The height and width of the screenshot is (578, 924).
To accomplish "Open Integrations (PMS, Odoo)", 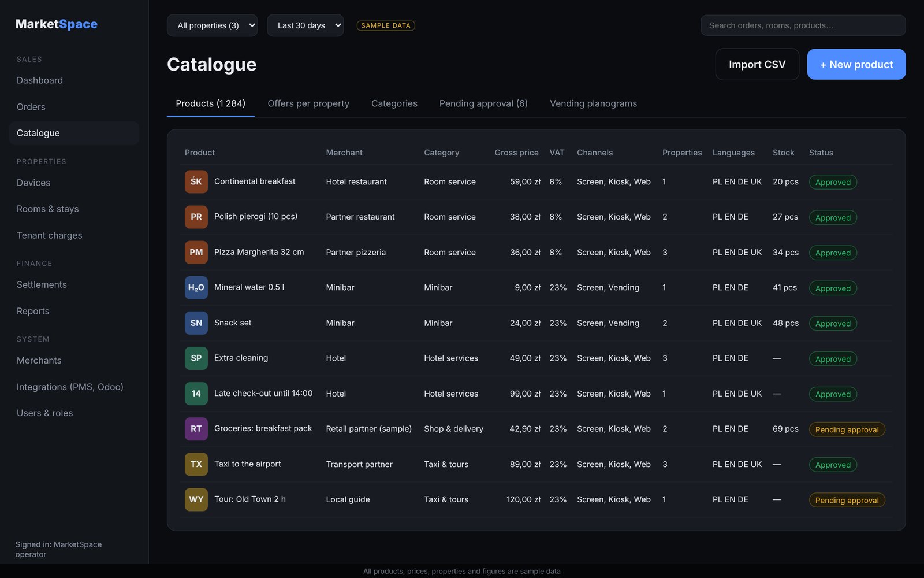I will pos(74,387).
